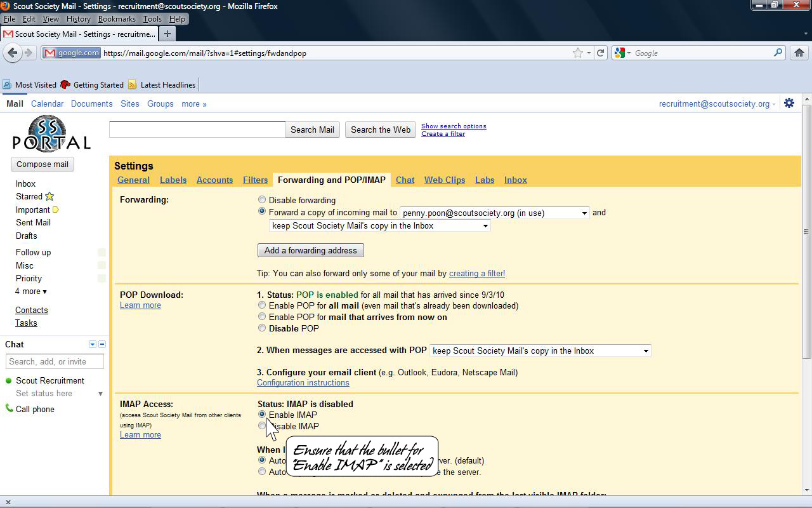Image resolution: width=812 pixels, height=508 pixels.
Task: Open the bookmark star history dropdown arrow
Action: pos(589,53)
